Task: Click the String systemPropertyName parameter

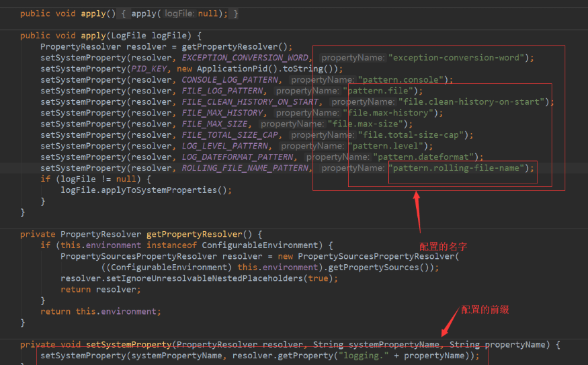Action: [376, 345]
